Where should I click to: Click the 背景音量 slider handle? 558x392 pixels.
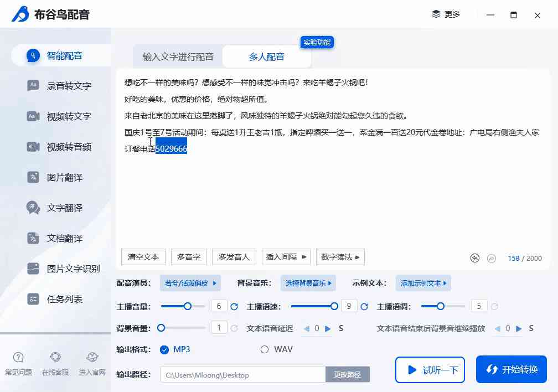click(x=161, y=328)
